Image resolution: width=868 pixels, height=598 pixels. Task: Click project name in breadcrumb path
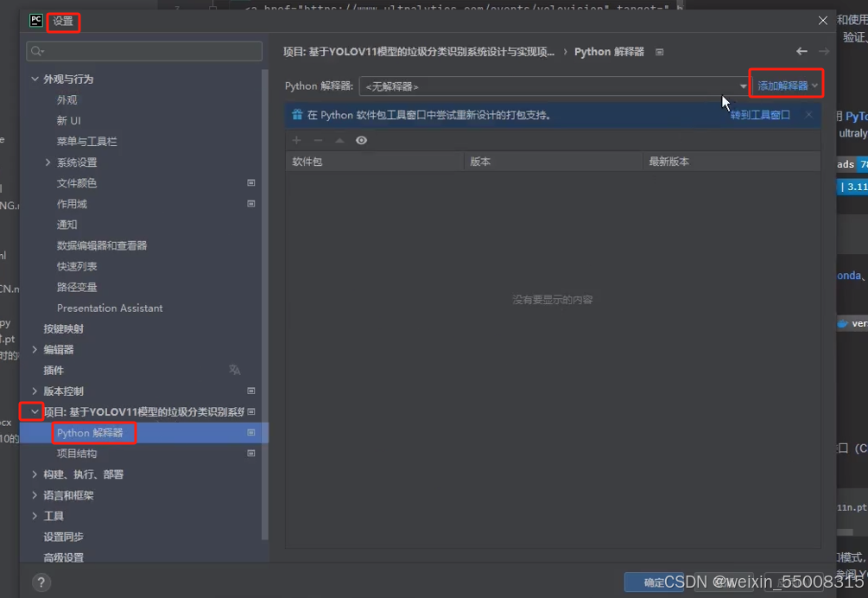point(419,52)
